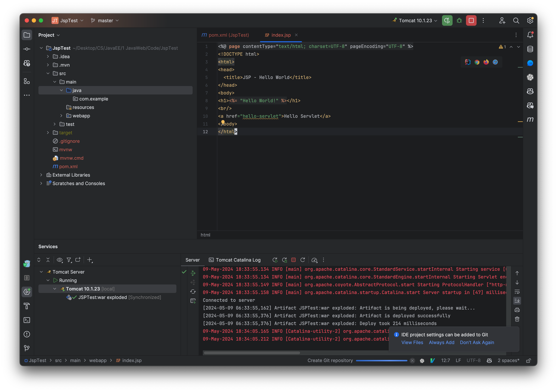Stop the running Tomcat server
This screenshot has width=557, height=392.
(x=471, y=20)
